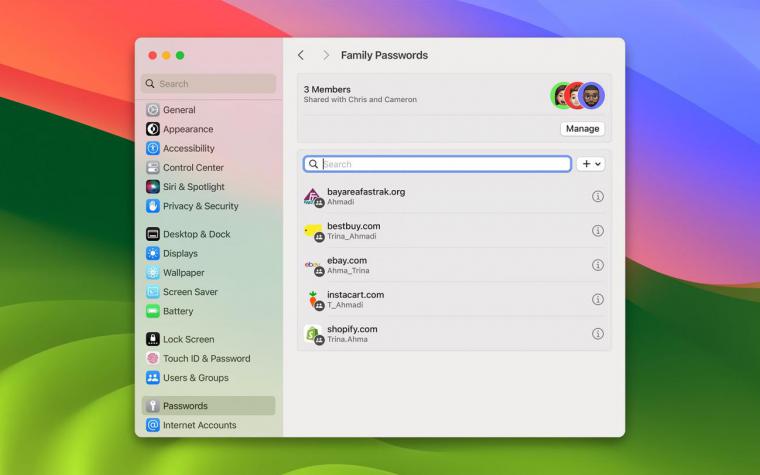Go forward with the right chevron
The image size is (760, 475).
[326, 55]
